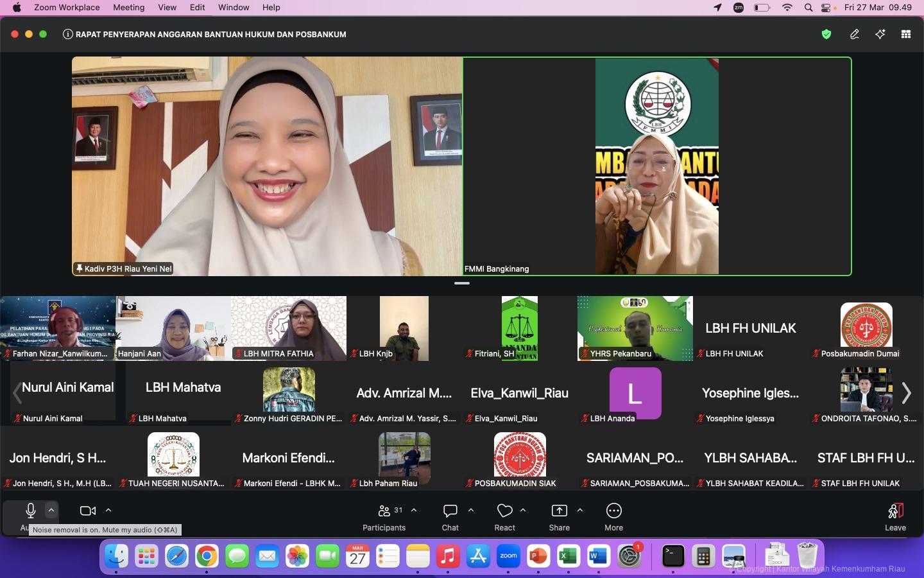Open the annotate pencil icon in title bar

[x=854, y=35]
